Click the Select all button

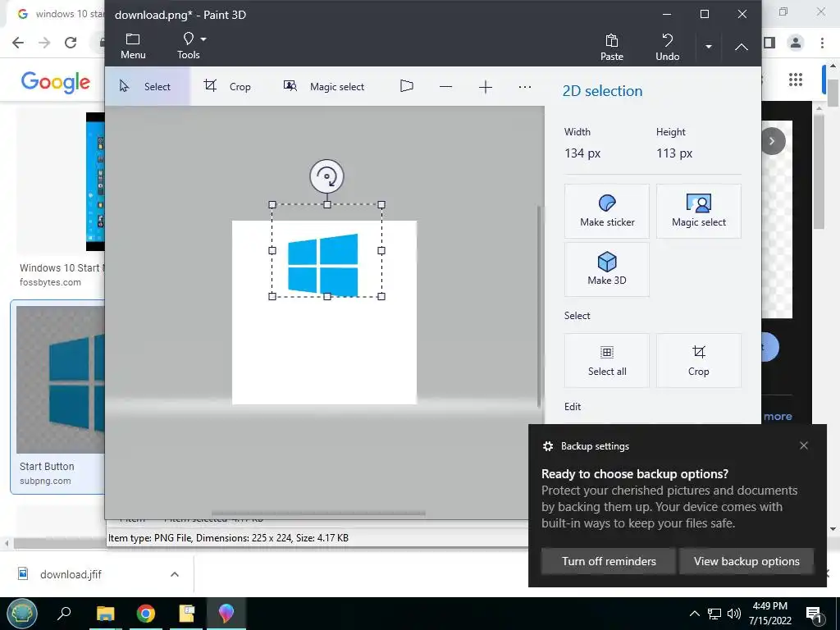(x=607, y=361)
